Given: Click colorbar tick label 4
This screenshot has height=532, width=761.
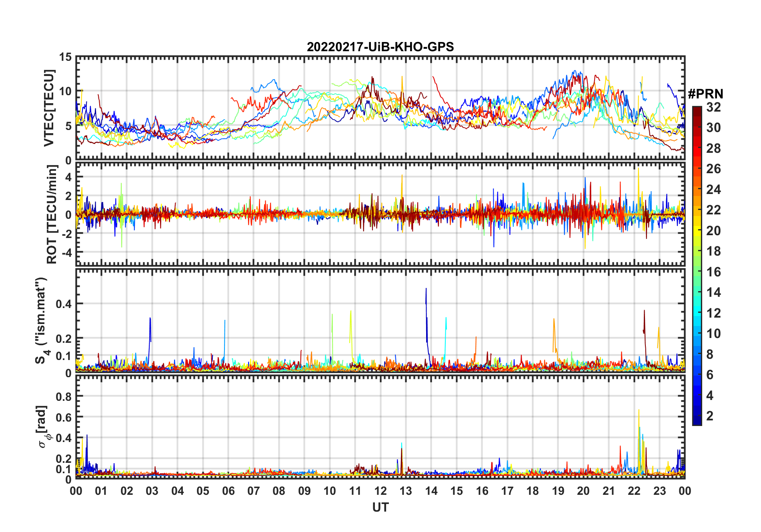Looking at the screenshot, I should 710,396.
